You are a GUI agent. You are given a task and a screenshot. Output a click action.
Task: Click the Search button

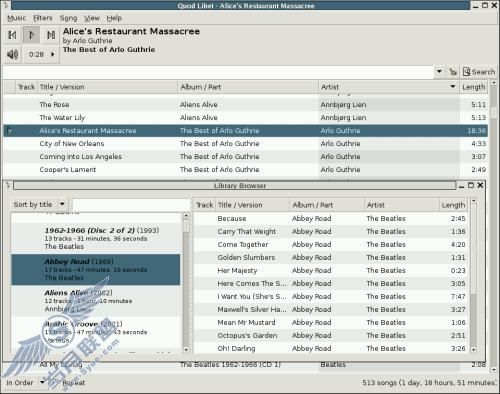coord(479,71)
